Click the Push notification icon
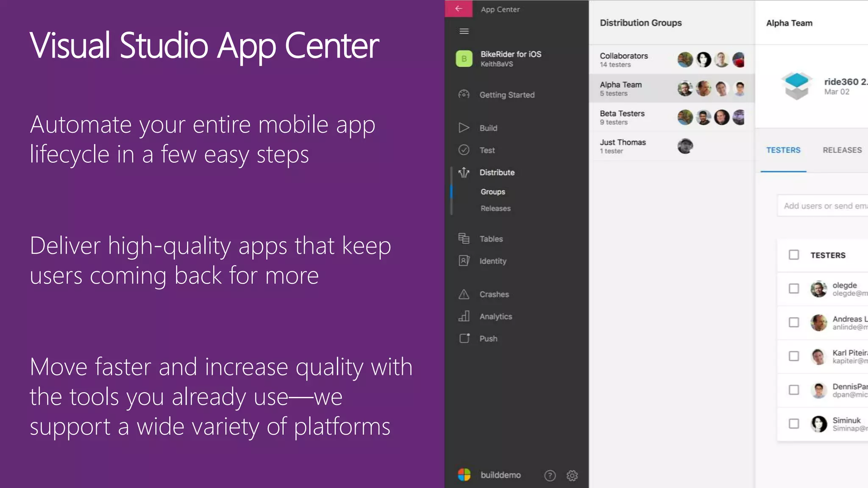Viewport: 868px width, 488px height. (x=465, y=338)
